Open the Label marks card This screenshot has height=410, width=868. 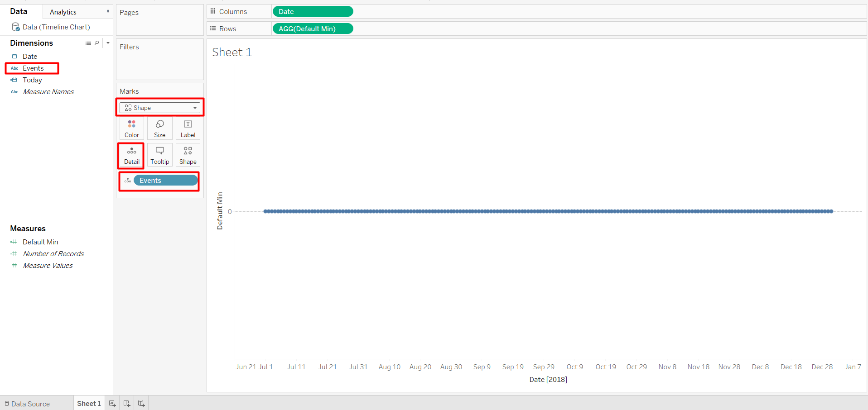pyautogui.click(x=188, y=128)
